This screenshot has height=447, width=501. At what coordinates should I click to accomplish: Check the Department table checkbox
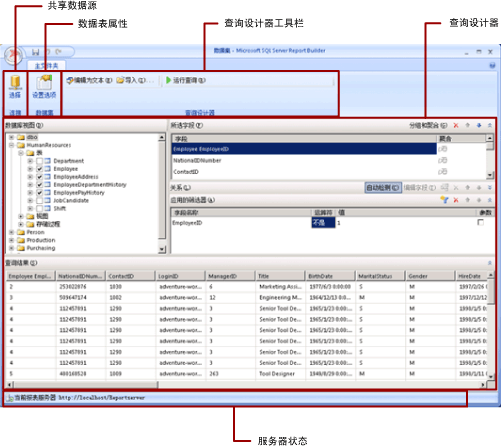[x=39, y=161]
